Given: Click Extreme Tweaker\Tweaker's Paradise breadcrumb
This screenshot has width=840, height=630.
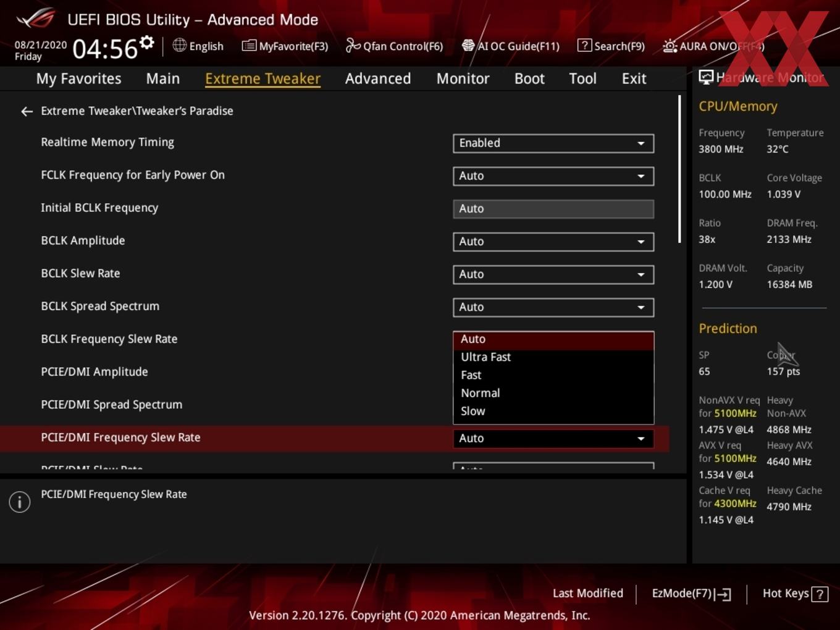Looking at the screenshot, I should point(137,111).
